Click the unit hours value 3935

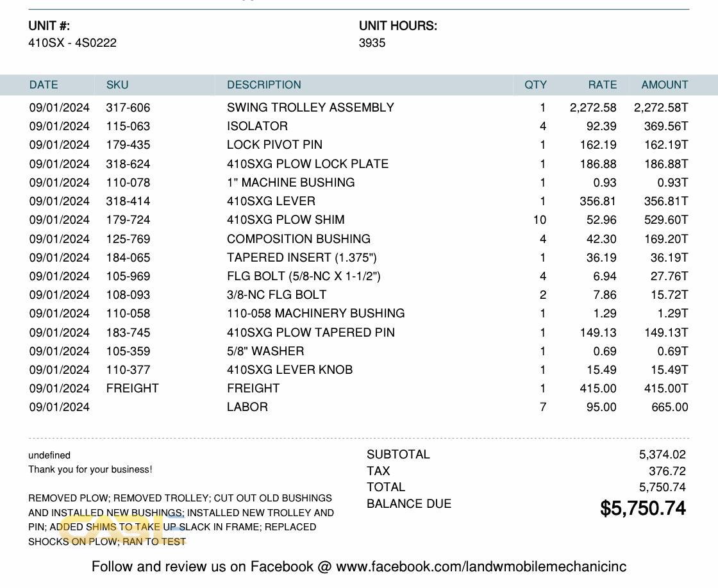pyautogui.click(x=372, y=43)
